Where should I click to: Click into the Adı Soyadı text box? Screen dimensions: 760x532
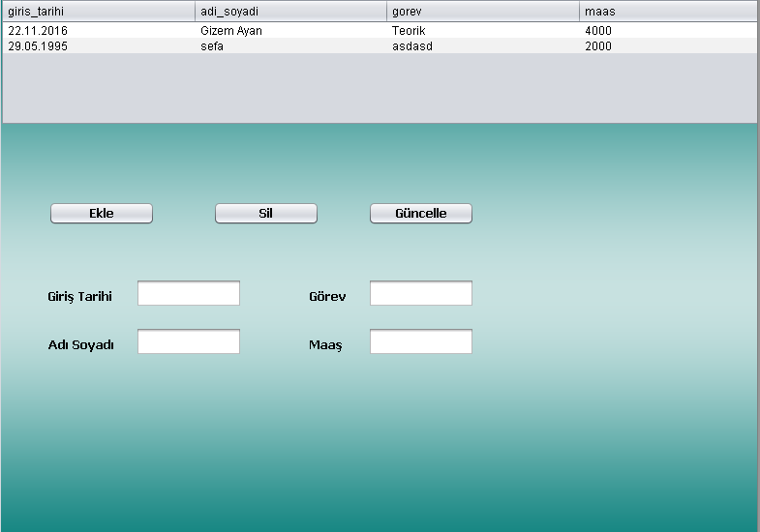(189, 342)
